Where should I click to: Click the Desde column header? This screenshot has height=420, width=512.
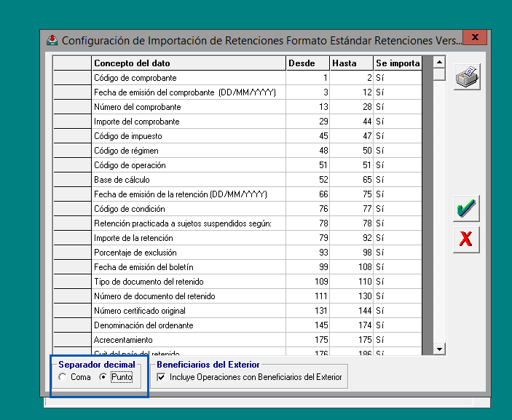(307, 63)
